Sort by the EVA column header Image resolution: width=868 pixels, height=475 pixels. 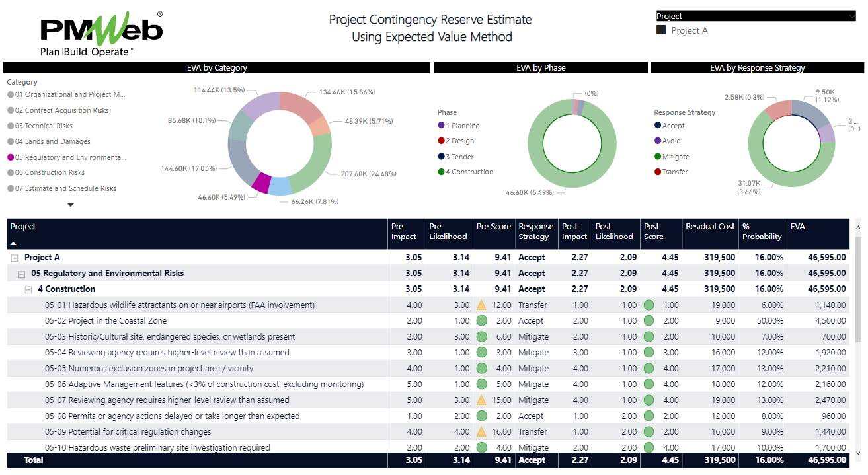(798, 227)
